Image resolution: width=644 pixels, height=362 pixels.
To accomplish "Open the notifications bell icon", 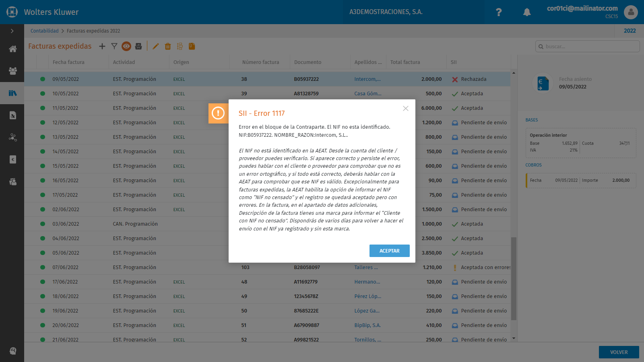I will tap(527, 12).
